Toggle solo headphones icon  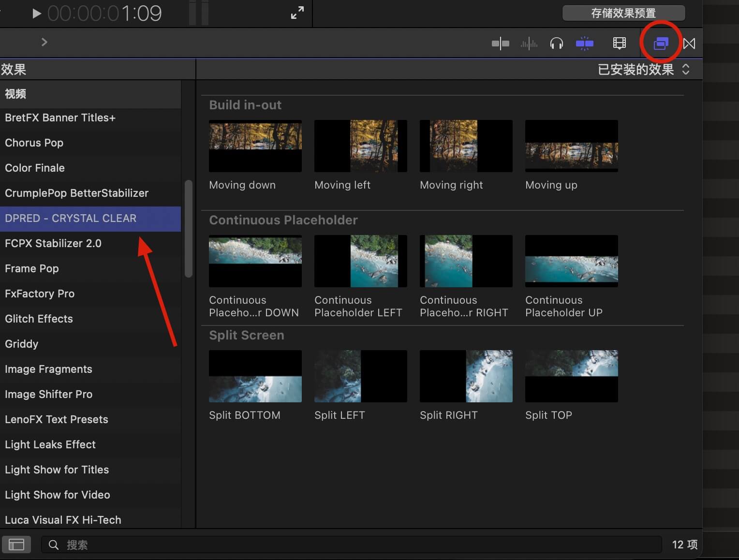coord(557,44)
